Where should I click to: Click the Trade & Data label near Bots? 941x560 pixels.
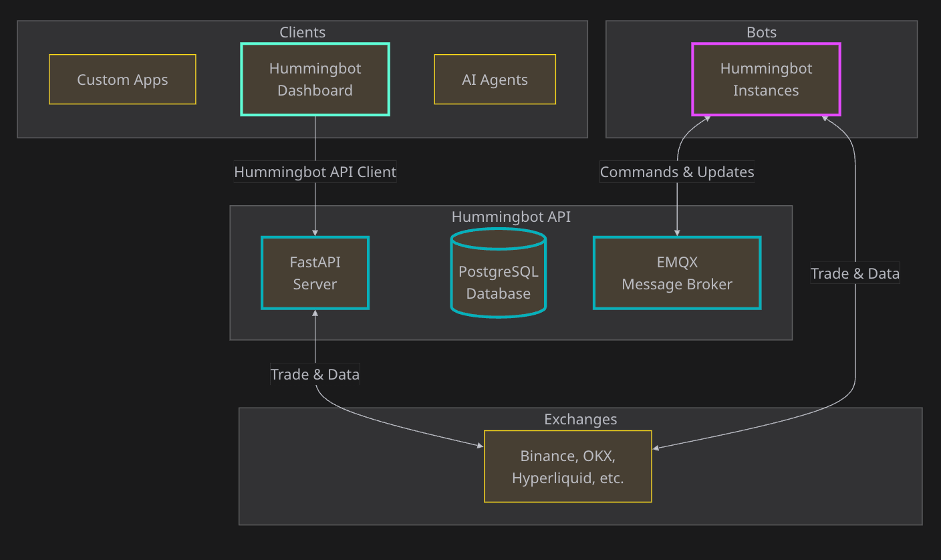click(855, 273)
